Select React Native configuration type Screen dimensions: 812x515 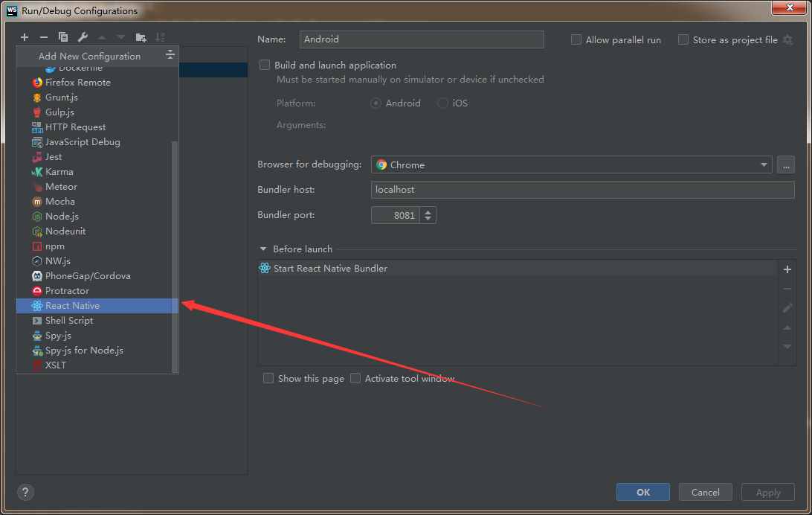[97, 306]
